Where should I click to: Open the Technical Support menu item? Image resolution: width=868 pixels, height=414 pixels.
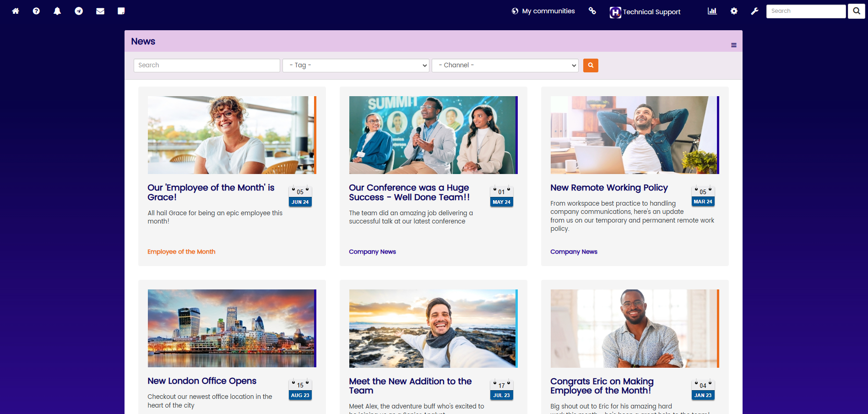(x=646, y=12)
